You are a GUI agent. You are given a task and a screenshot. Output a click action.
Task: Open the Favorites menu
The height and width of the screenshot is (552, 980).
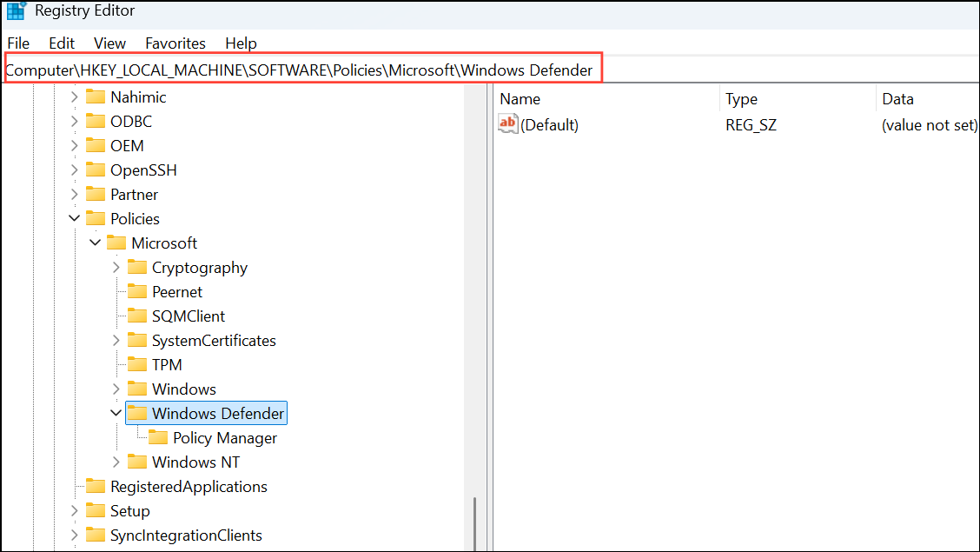click(x=175, y=43)
